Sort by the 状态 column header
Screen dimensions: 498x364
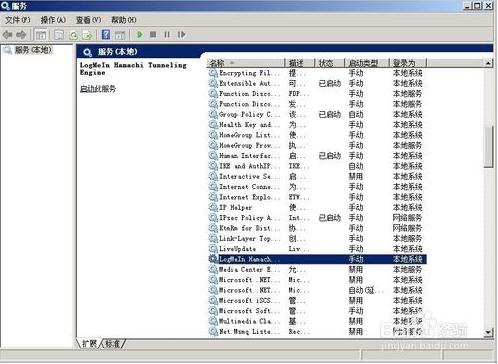click(x=330, y=63)
